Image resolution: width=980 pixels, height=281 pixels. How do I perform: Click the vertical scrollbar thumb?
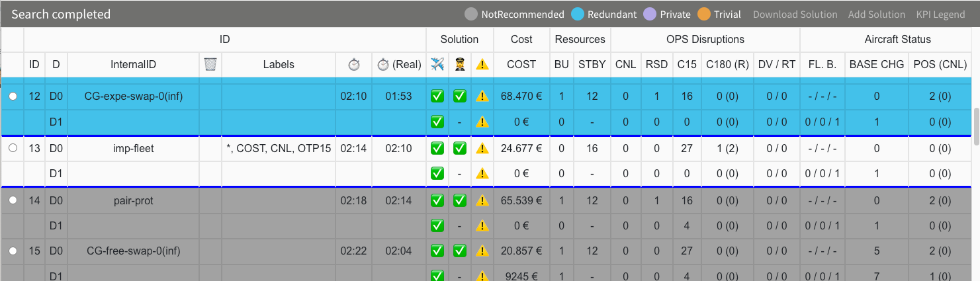point(976,126)
